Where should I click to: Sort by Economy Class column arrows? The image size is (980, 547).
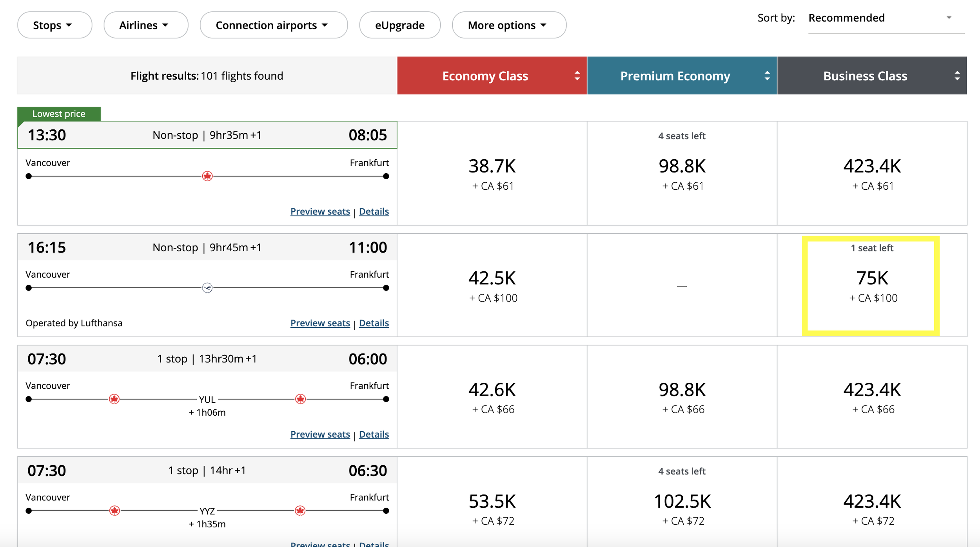577,76
